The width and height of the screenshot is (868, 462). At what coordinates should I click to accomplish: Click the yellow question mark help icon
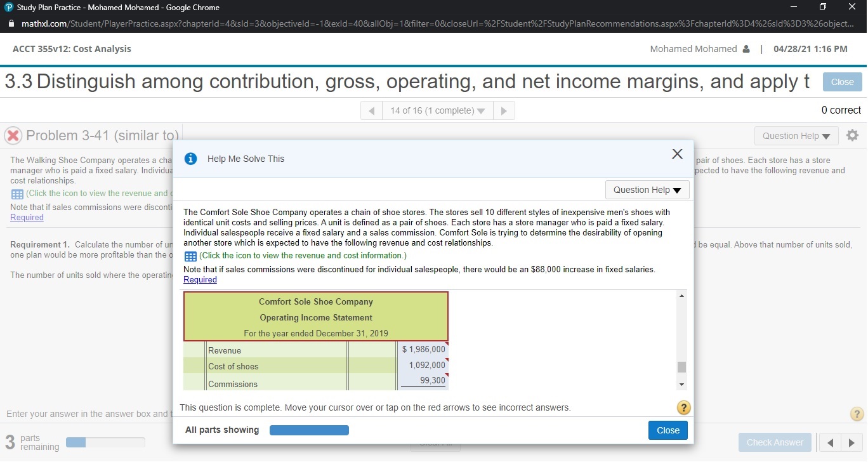[x=683, y=407]
